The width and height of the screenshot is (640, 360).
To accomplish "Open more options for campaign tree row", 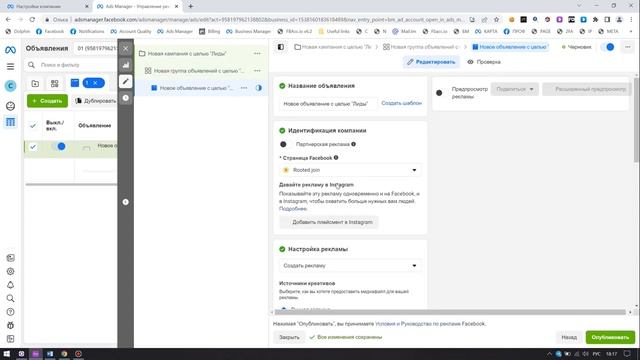I will 257,53.
